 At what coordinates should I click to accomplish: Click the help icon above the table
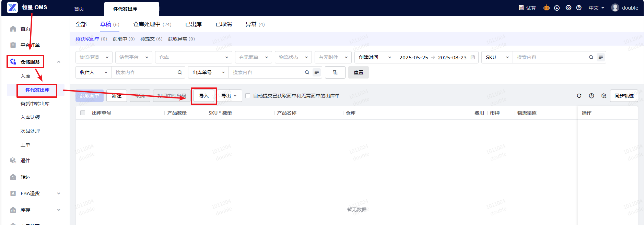pyautogui.click(x=592, y=96)
